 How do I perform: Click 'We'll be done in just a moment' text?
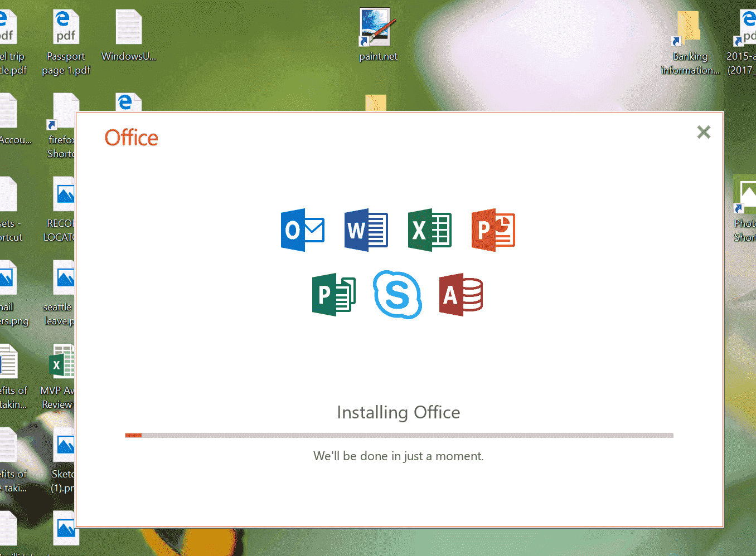tap(399, 456)
